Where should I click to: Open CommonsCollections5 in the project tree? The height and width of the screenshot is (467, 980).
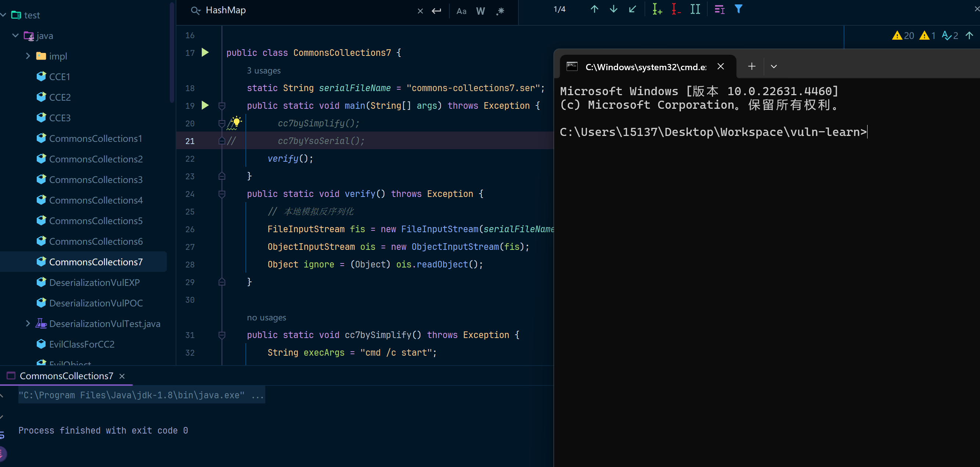coord(96,220)
